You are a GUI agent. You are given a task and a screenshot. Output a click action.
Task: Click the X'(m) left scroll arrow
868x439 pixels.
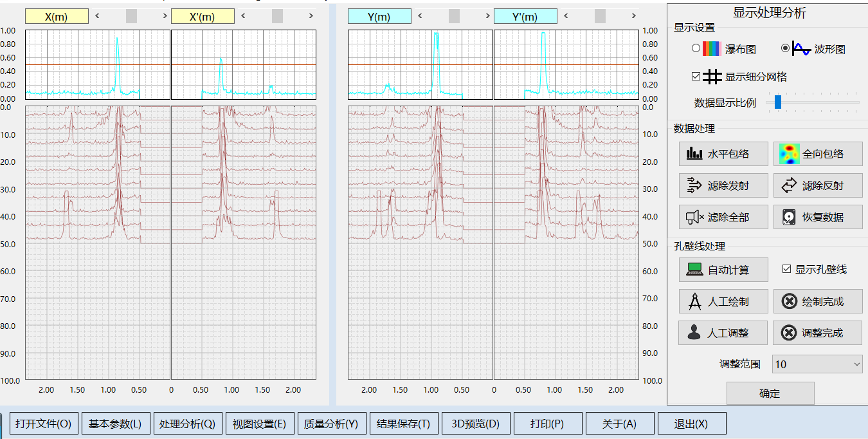click(x=243, y=16)
